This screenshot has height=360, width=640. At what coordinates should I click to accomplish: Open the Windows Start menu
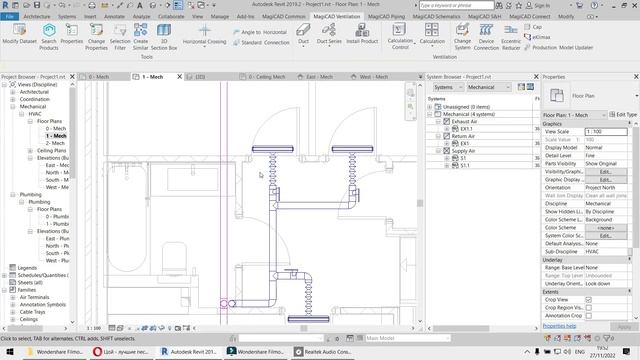tap(10, 351)
